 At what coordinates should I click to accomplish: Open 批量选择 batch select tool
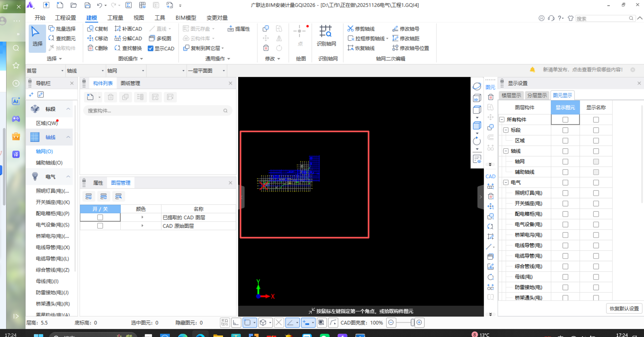[62, 29]
